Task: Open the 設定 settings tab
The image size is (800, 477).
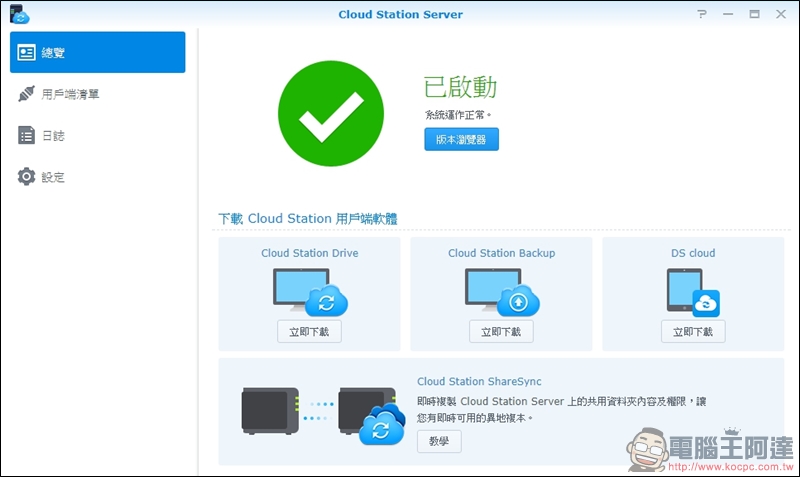Action: tap(97, 177)
